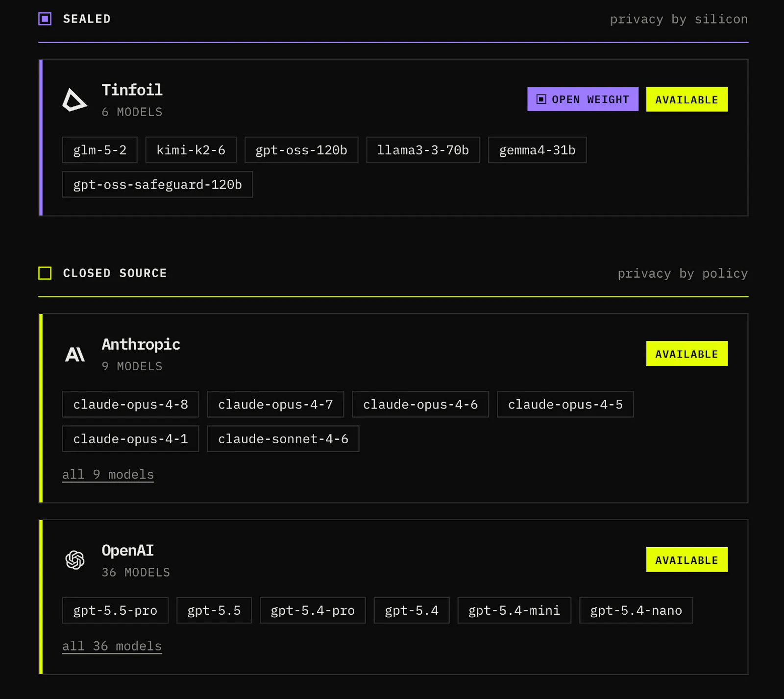The height and width of the screenshot is (699, 784).
Task: Choose the claude-opus-4-7 model chip
Action: (x=275, y=405)
